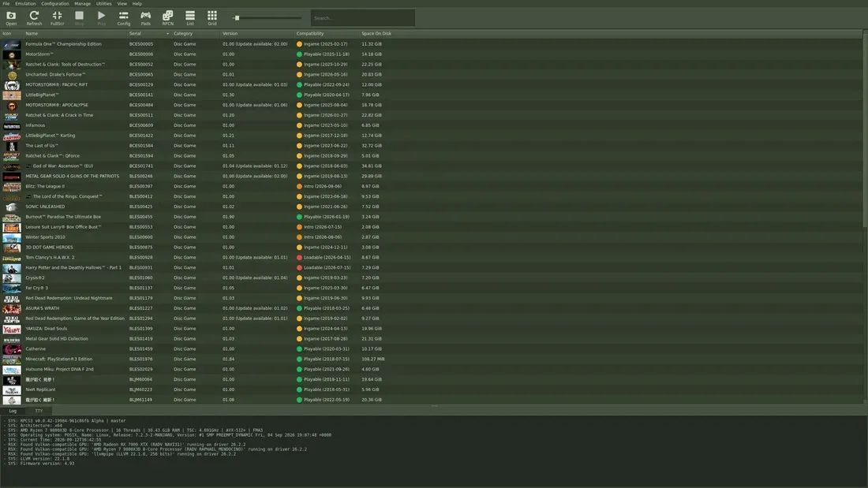Click the Stop emulation icon
The width and height of the screenshot is (868, 488).
pos(79,17)
